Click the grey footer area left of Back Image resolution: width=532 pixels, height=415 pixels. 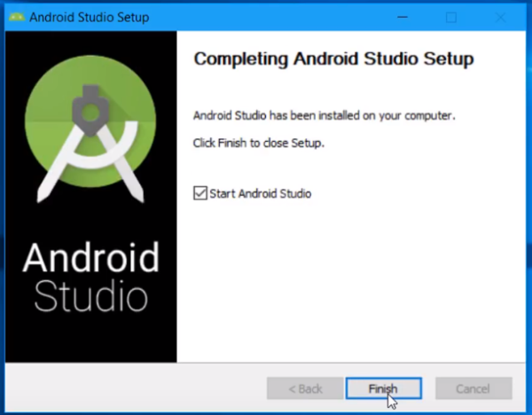click(136, 388)
